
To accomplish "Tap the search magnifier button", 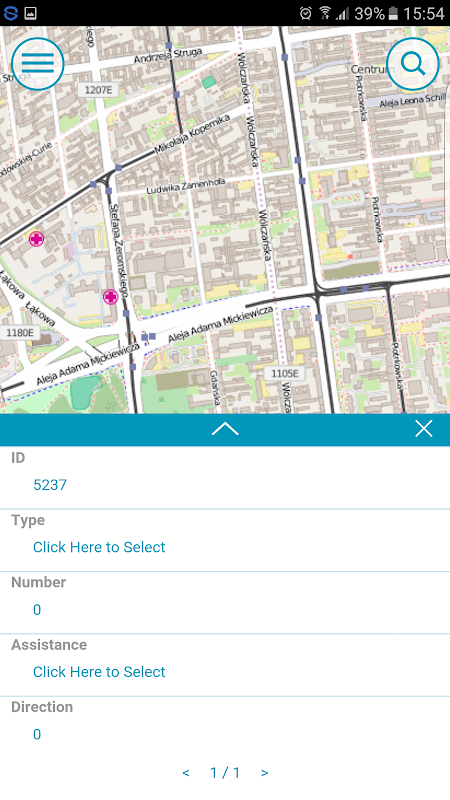I will pos(413,64).
